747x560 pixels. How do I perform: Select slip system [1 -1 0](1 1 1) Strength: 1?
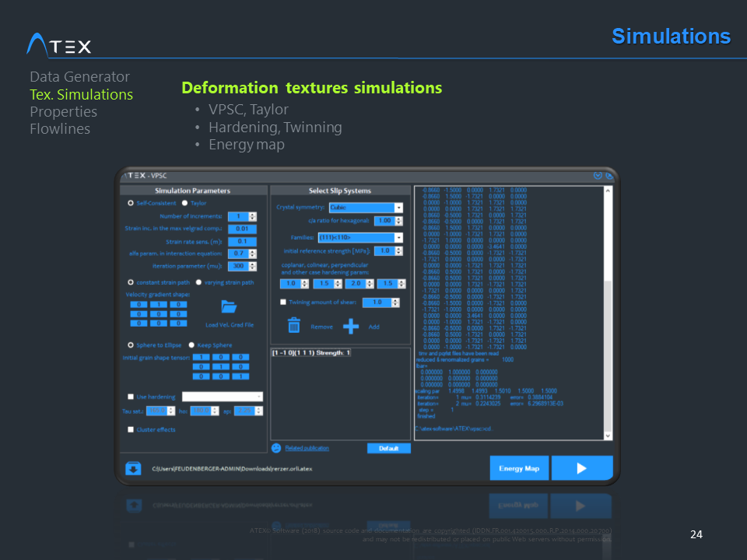tap(311, 353)
